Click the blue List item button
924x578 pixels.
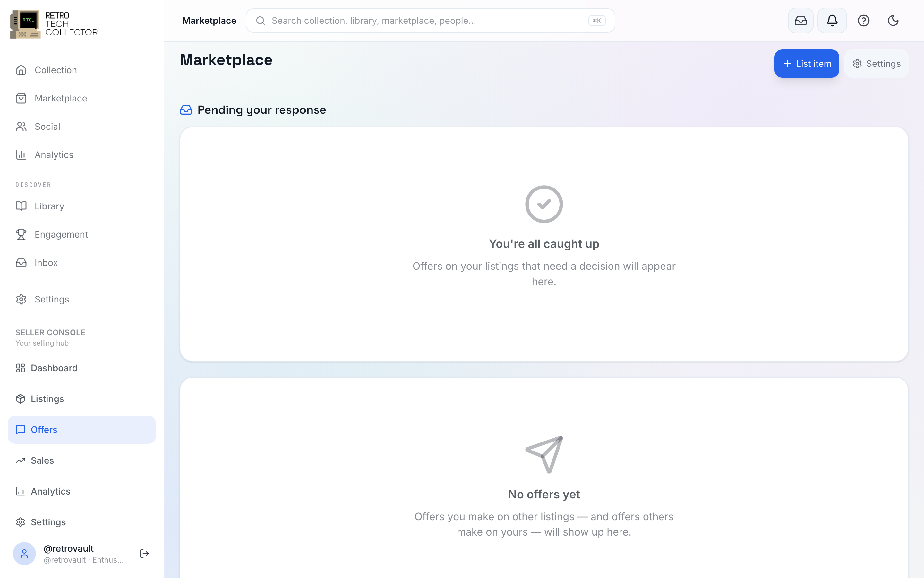point(806,64)
